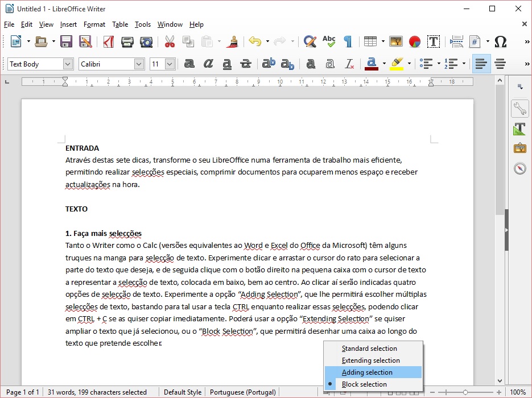
Task: Undo the last action
Action: tap(255, 42)
